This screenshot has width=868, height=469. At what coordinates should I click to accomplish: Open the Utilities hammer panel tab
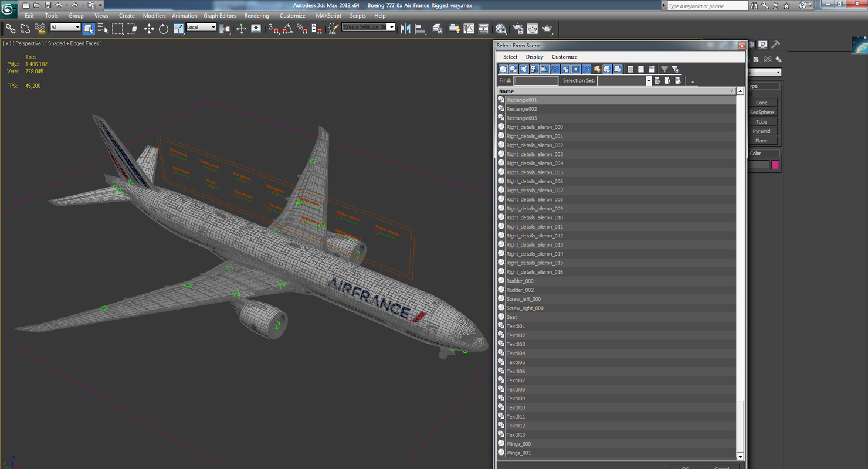point(775,45)
